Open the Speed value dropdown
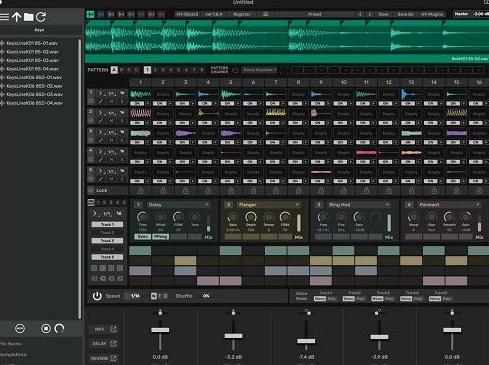The height and width of the screenshot is (365, 489). click(x=135, y=296)
